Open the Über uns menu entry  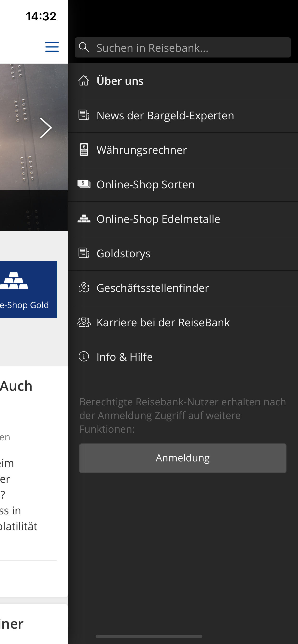point(183,81)
